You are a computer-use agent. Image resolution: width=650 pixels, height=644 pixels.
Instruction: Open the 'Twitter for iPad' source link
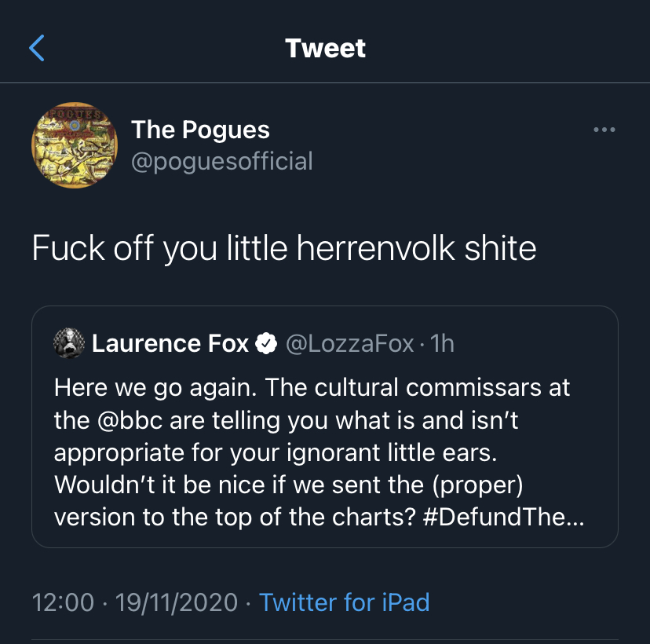(x=345, y=602)
